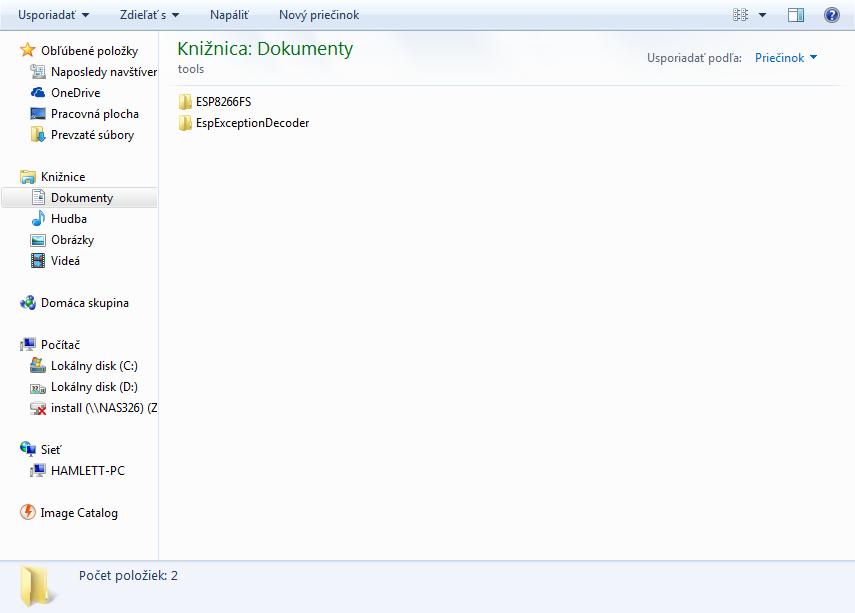Change sorting via Priečinok dropdown
The height and width of the screenshot is (613, 855).
(x=786, y=58)
